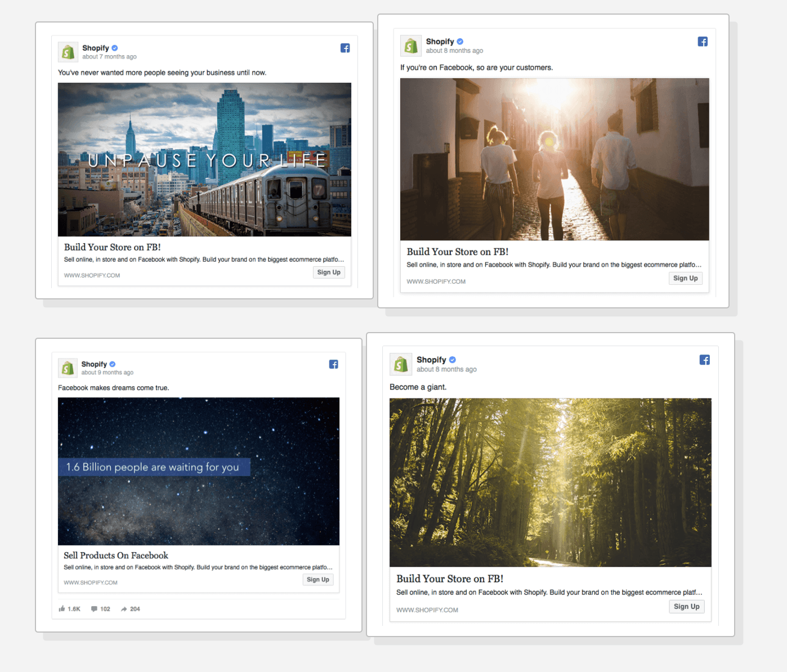Click the 102 comments icon

click(x=94, y=609)
